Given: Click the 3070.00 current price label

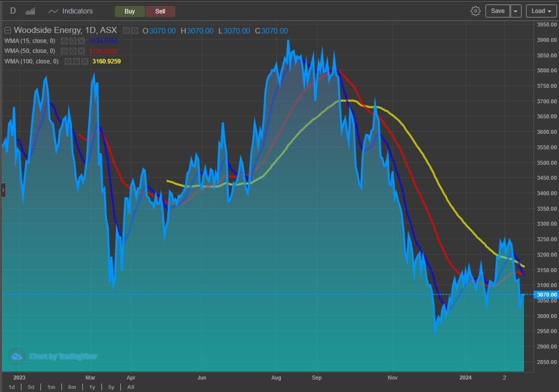Looking at the screenshot, I should tap(547, 295).
